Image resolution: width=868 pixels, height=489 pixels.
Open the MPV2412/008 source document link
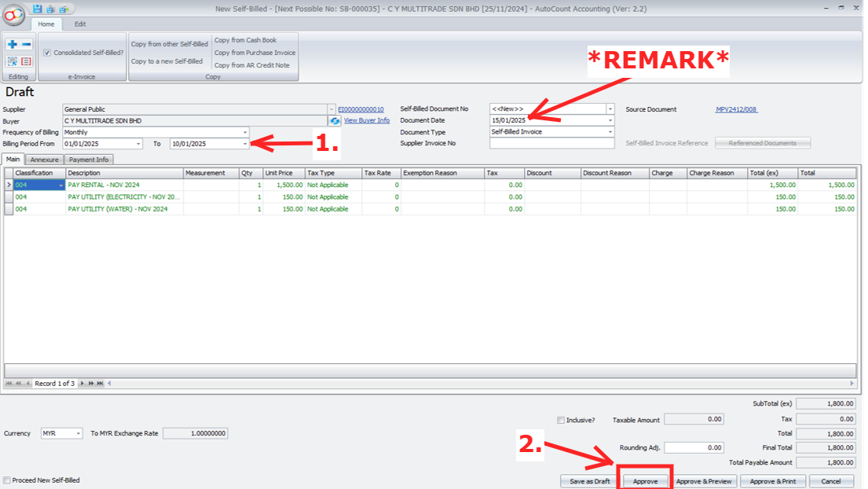[736, 109]
